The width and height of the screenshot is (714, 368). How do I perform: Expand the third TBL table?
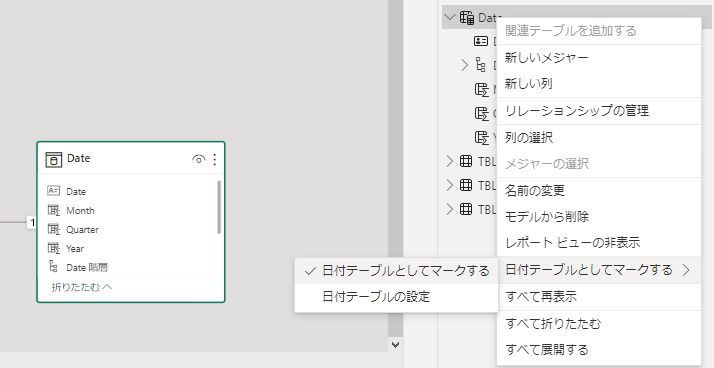[450, 209]
